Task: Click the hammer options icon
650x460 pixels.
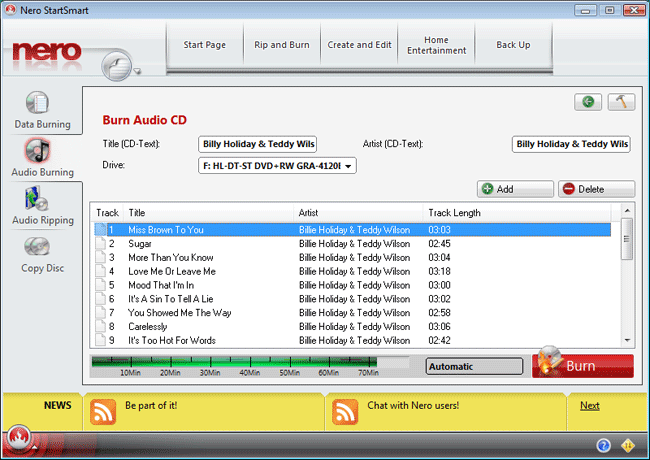Action: (x=620, y=102)
